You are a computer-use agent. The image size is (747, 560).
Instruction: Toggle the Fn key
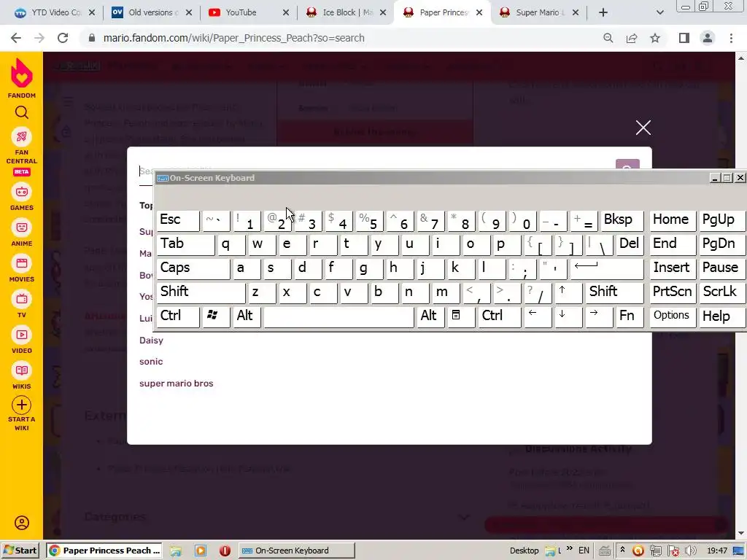pos(628,316)
